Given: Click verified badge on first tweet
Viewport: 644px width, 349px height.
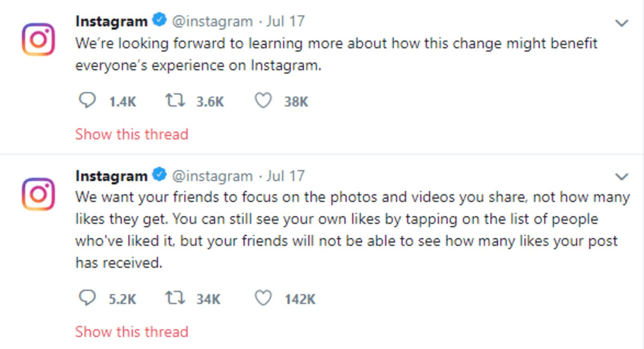Looking at the screenshot, I should pyautogui.click(x=160, y=20).
